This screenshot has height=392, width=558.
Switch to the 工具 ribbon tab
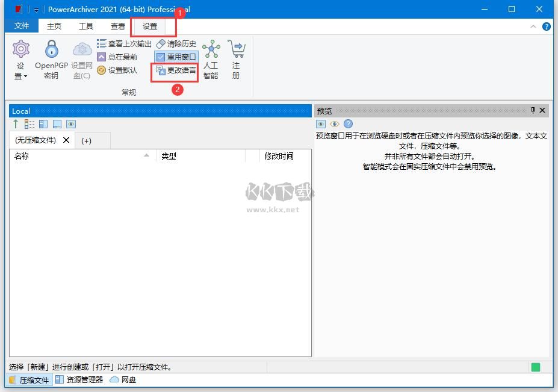(85, 26)
